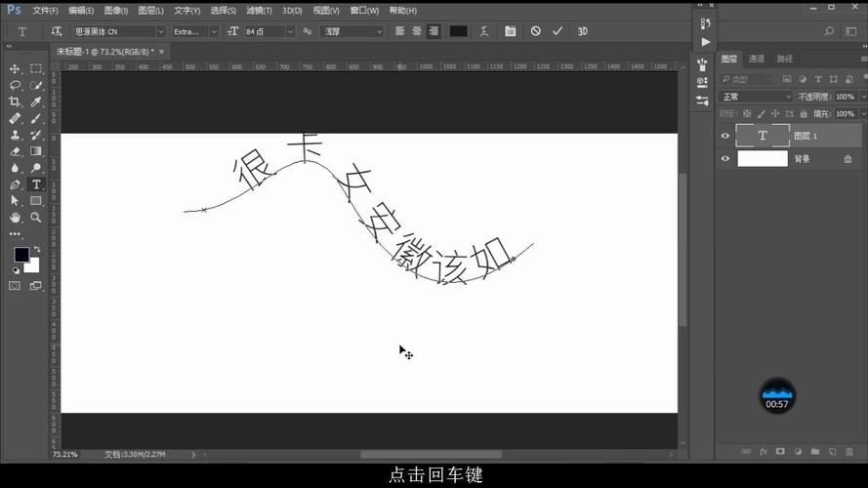Commit text edit with checkmark icon
This screenshot has width=868, height=488.
coord(558,31)
